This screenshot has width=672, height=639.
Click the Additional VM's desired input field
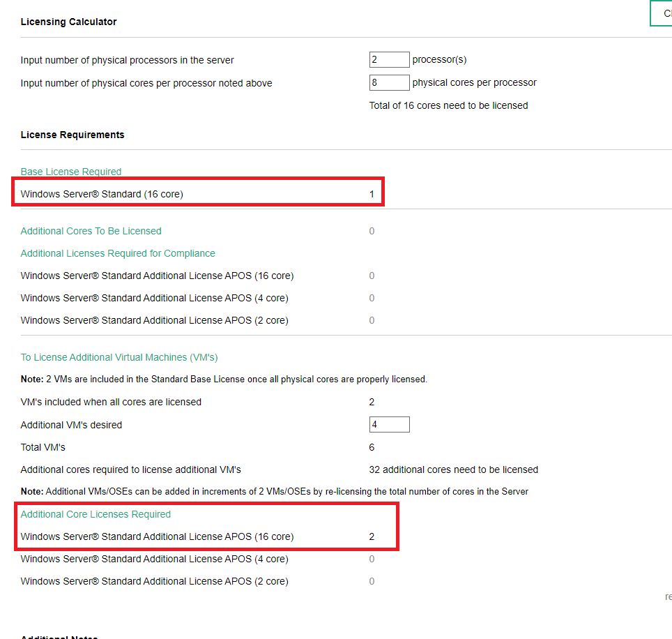pyautogui.click(x=389, y=425)
